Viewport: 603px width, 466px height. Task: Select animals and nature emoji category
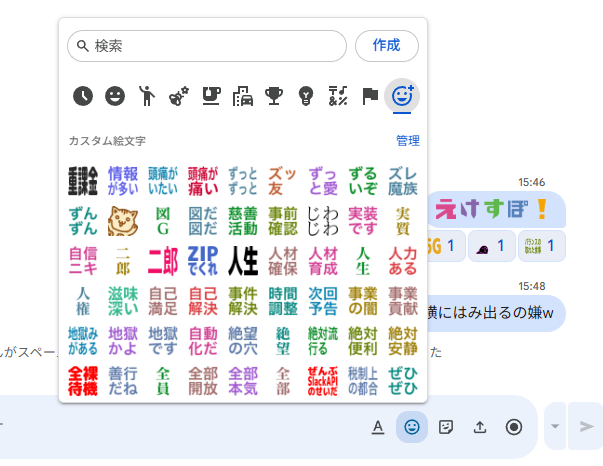click(x=179, y=96)
